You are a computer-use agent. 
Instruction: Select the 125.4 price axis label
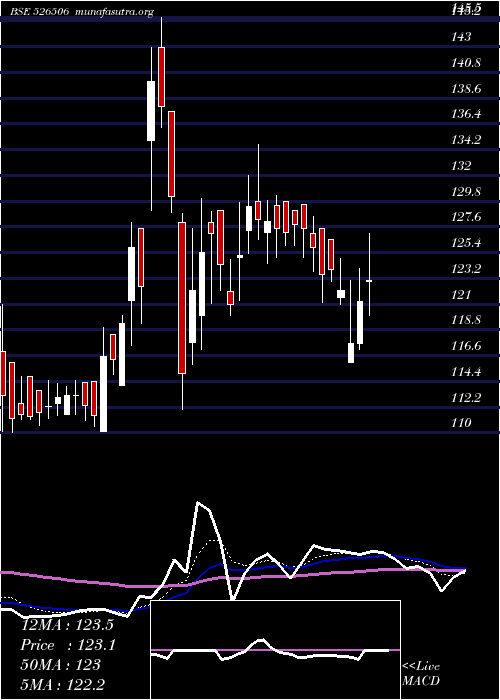(x=466, y=243)
